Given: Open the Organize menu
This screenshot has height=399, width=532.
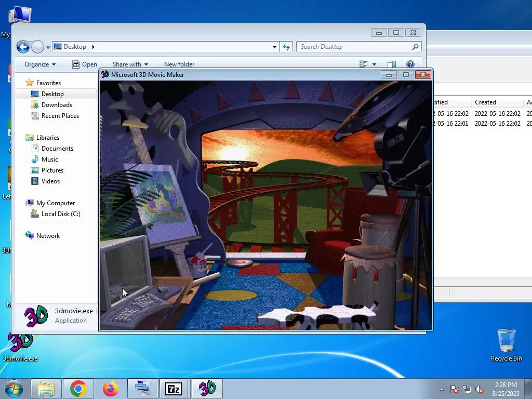Looking at the screenshot, I should click(40, 64).
